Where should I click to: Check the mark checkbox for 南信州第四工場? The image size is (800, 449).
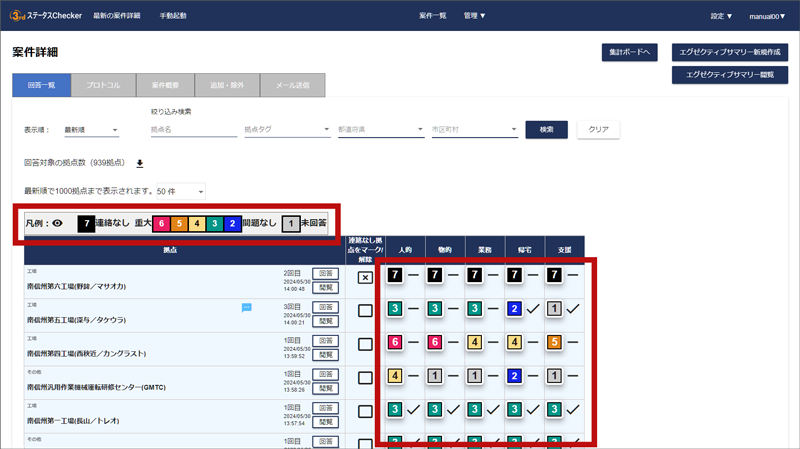click(365, 344)
